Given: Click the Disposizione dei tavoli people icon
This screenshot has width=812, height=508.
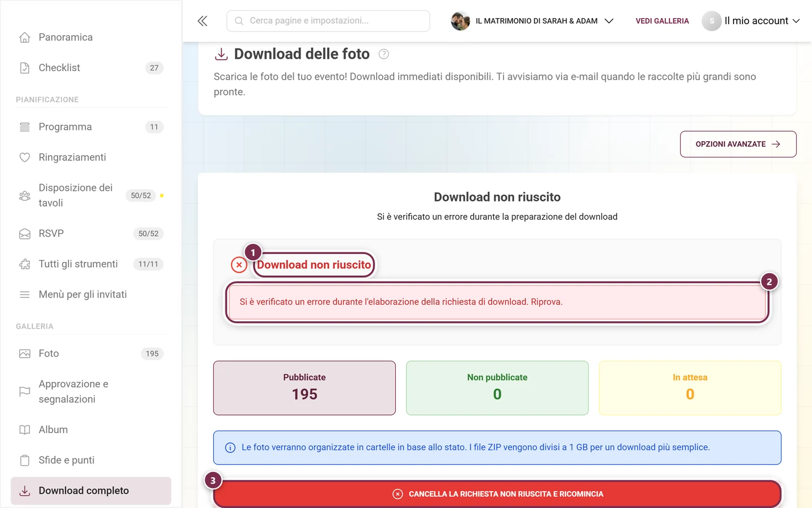Looking at the screenshot, I should click(x=25, y=195).
